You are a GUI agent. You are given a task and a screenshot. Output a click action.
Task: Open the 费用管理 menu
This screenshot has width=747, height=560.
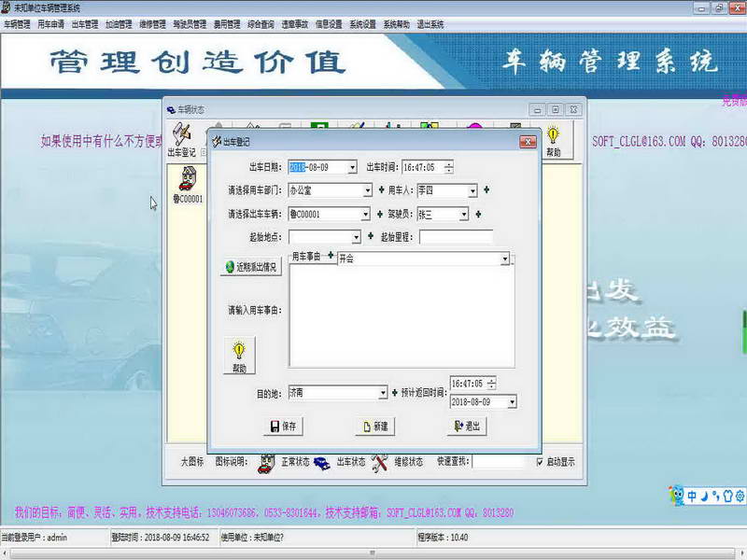coord(227,24)
